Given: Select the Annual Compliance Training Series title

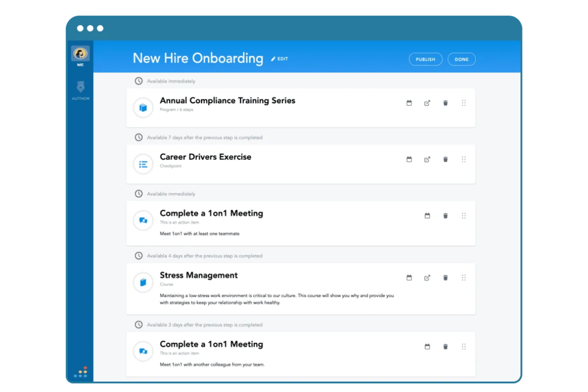Looking at the screenshot, I should click(x=227, y=100).
